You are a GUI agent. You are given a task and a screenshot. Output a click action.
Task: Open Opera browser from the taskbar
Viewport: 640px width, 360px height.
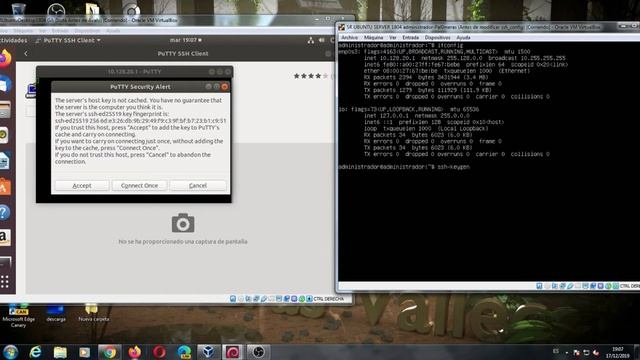[x=159, y=352]
